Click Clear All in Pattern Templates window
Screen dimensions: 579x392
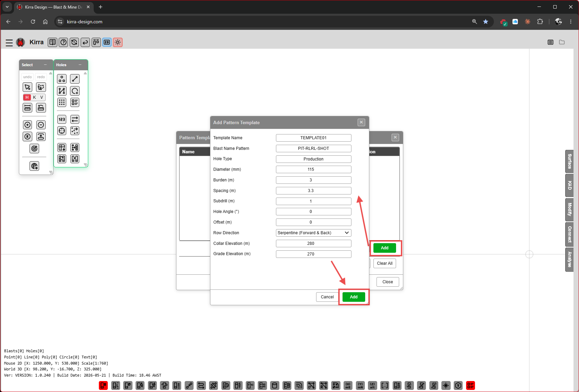click(x=385, y=263)
